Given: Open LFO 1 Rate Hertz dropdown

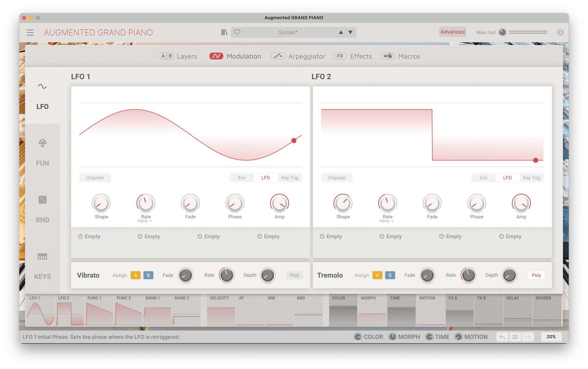Looking at the screenshot, I should 145,221.
